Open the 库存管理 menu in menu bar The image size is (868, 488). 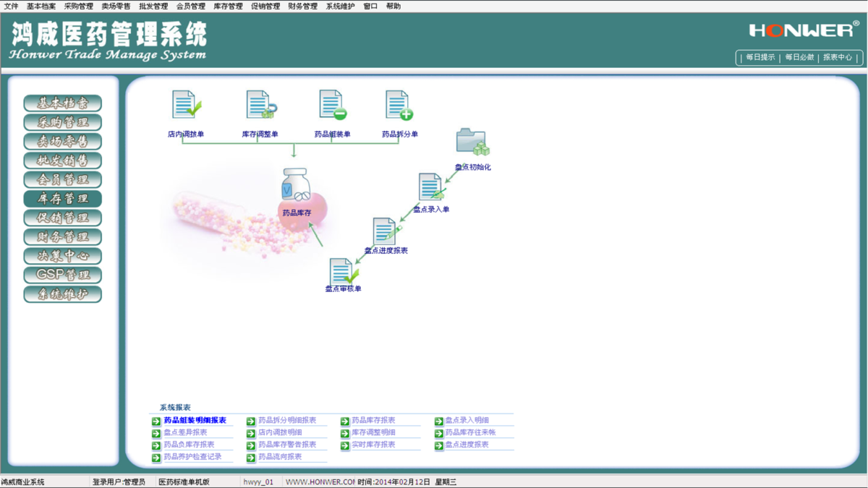click(229, 6)
